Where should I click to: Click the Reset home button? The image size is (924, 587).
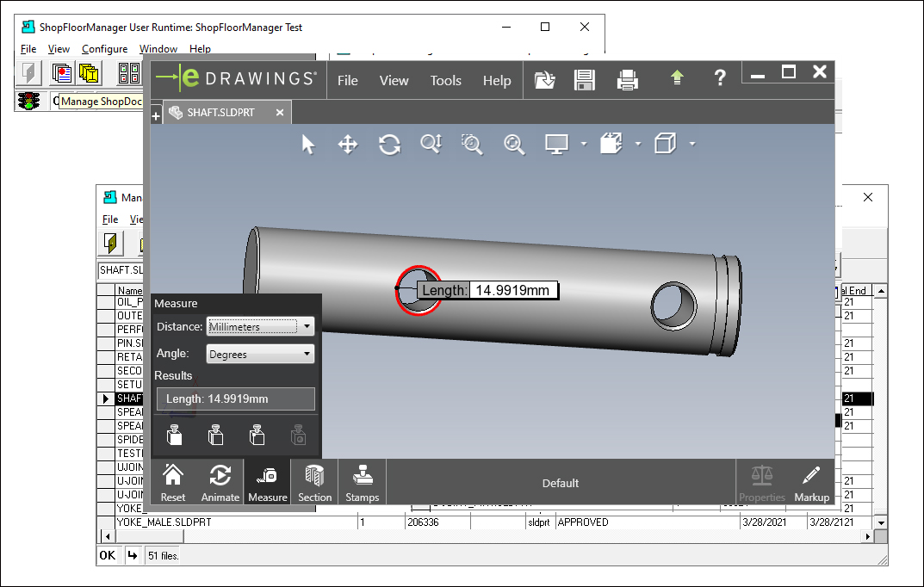point(173,483)
